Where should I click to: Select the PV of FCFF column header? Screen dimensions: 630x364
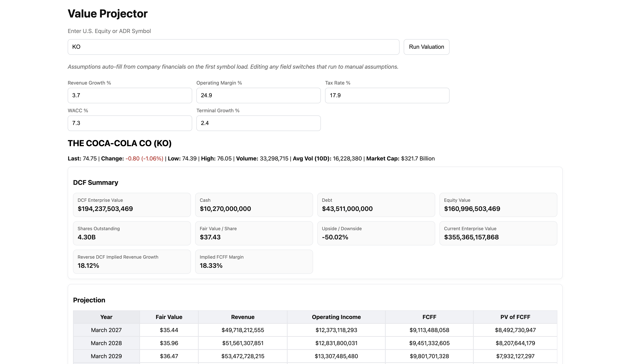tap(515, 317)
